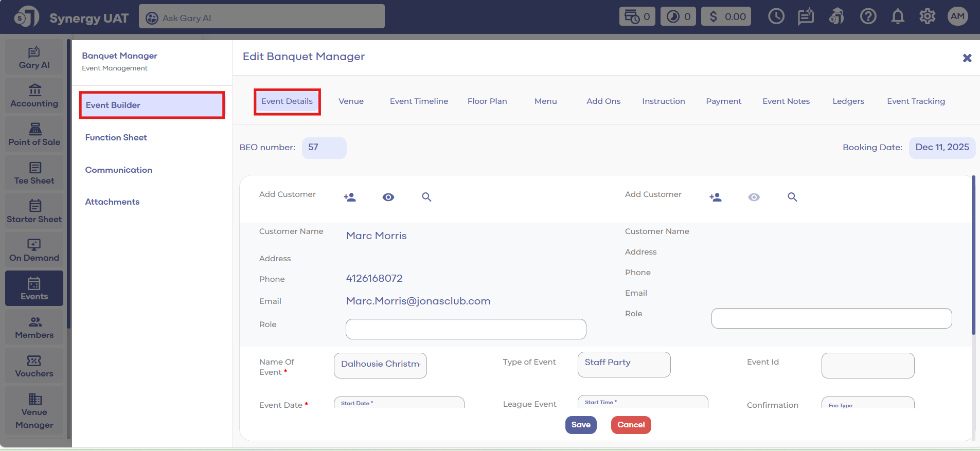Open the clock history icon in header
This screenshot has width=980, height=451.
[x=776, y=16]
